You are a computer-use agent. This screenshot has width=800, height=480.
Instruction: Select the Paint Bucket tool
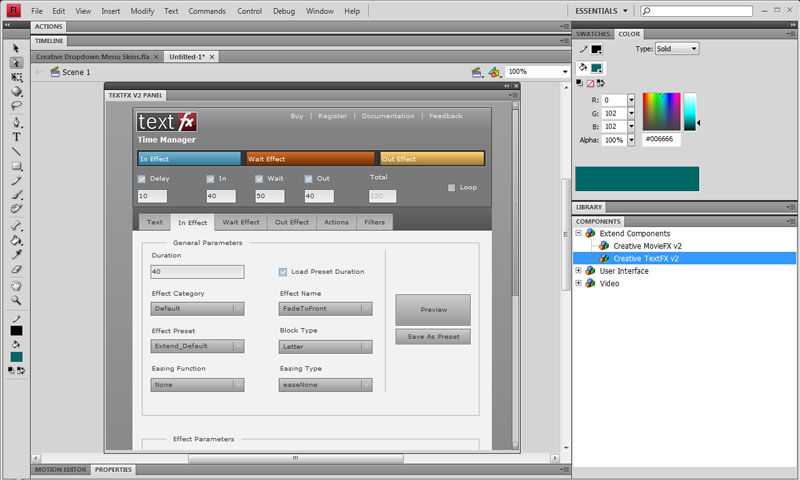coord(16,240)
